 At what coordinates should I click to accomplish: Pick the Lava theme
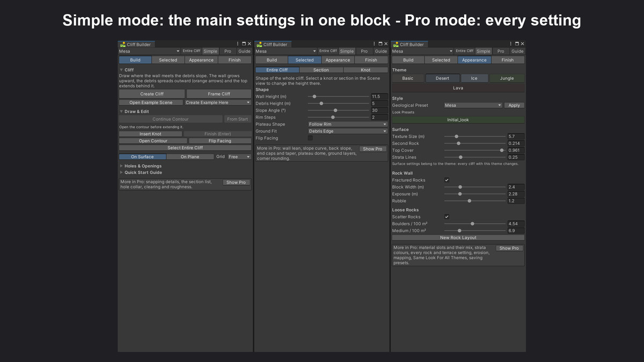point(458,88)
